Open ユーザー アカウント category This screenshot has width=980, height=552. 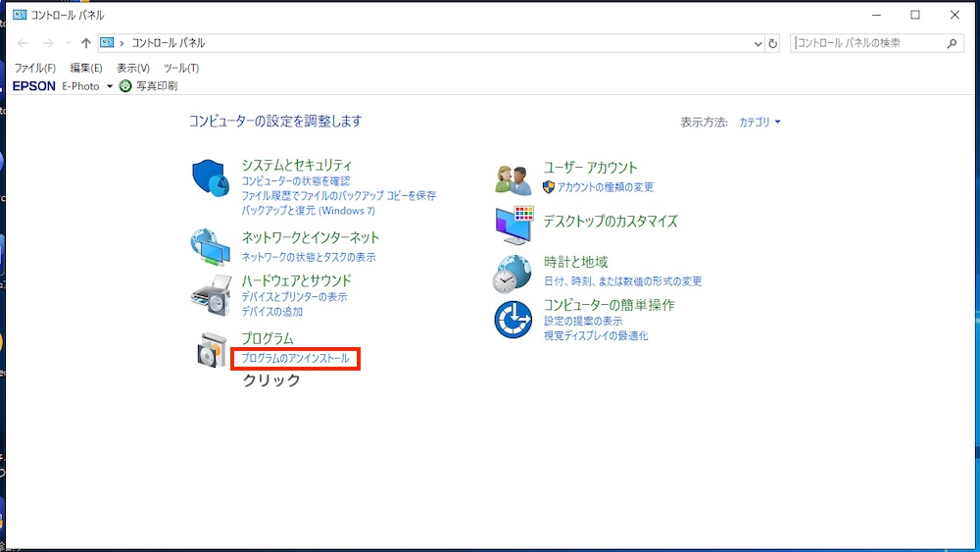pyautogui.click(x=590, y=168)
